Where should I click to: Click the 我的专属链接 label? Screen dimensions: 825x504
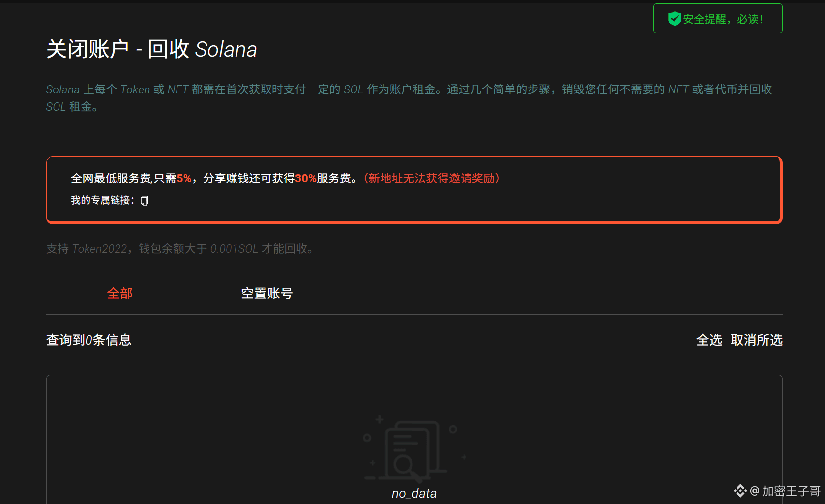click(x=102, y=200)
